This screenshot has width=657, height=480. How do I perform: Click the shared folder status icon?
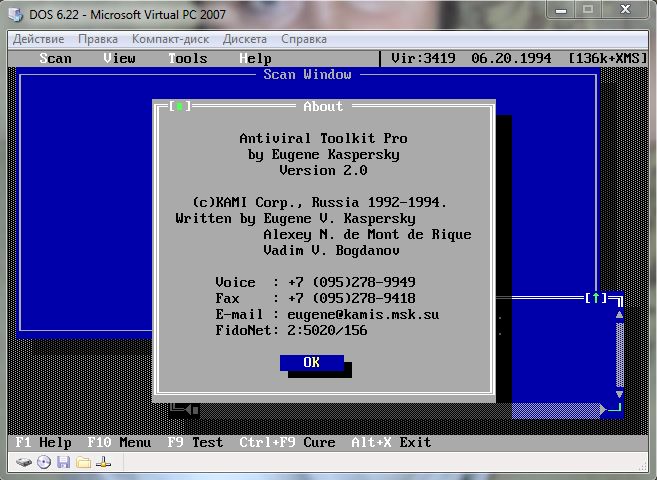(83, 462)
